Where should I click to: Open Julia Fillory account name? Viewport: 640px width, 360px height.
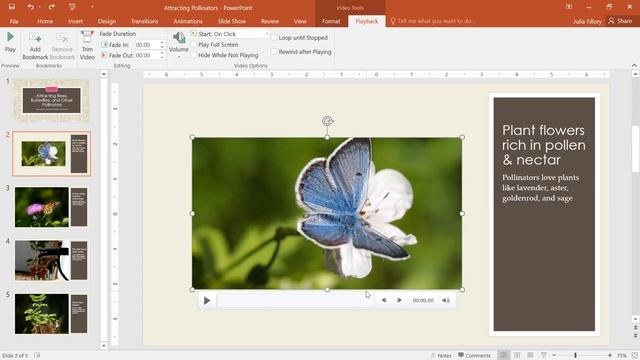[587, 21]
